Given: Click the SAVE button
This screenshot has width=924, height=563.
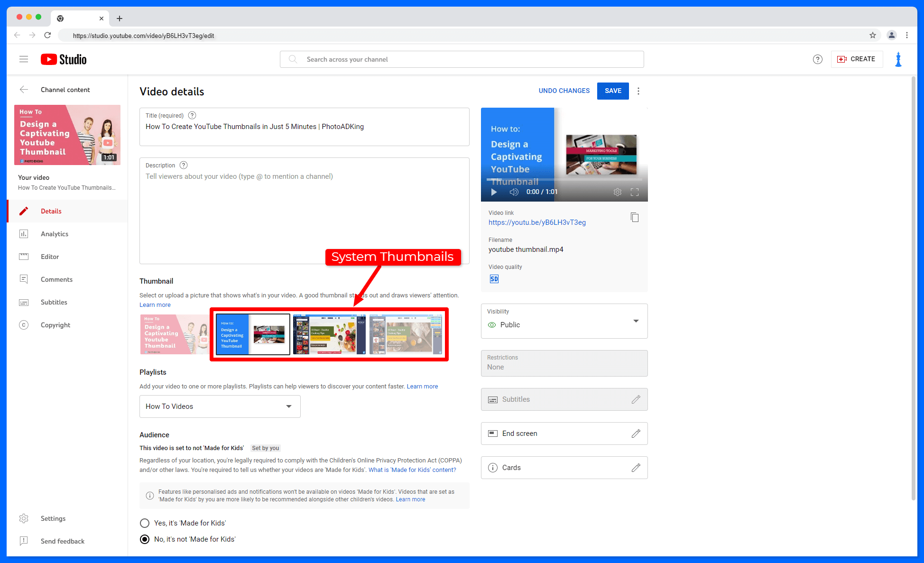Looking at the screenshot, I should click(x=612, y=91).
